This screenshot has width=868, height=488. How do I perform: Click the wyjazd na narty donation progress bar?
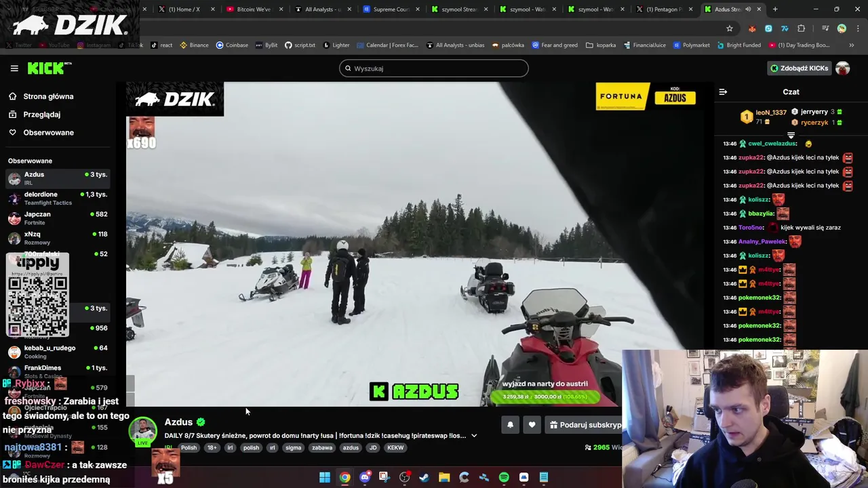coord(545,396)
